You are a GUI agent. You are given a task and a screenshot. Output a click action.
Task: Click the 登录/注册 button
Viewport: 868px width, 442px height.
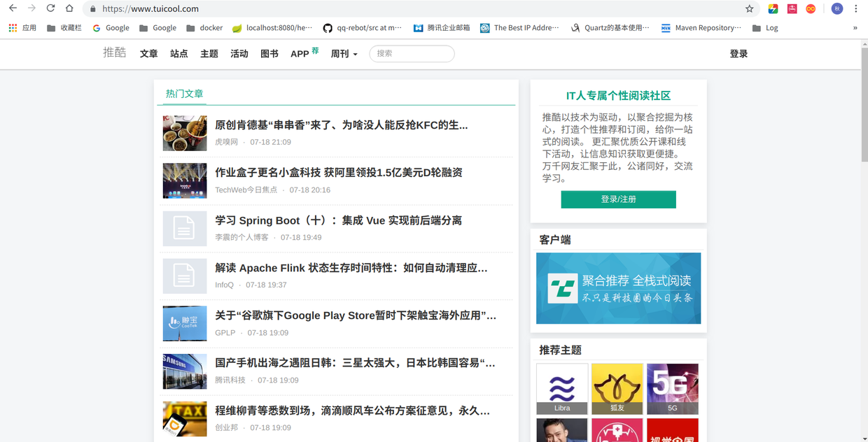tap(618, 199)
